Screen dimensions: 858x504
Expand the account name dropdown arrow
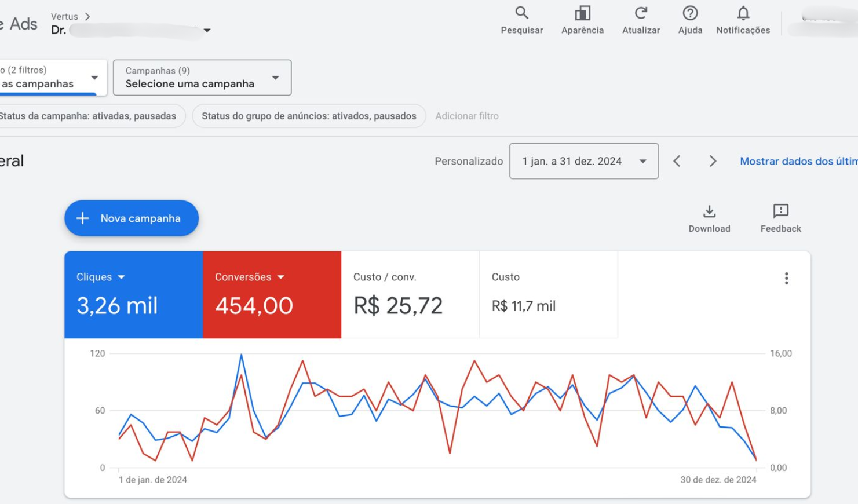(207, 31)
